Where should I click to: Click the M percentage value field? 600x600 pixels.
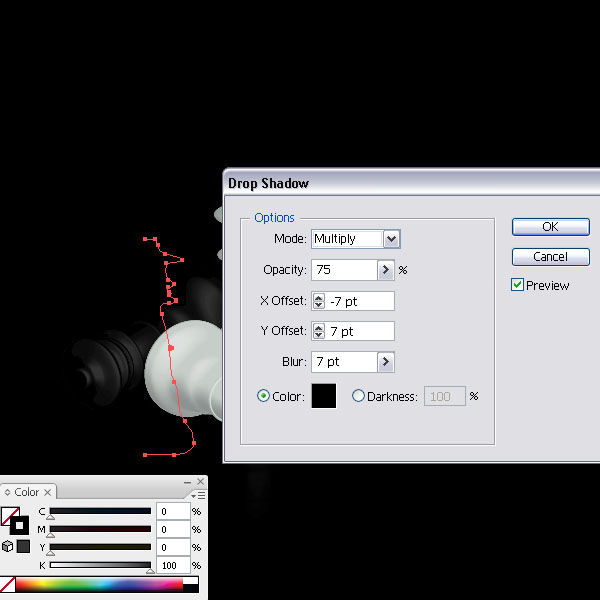coord(173,530)
